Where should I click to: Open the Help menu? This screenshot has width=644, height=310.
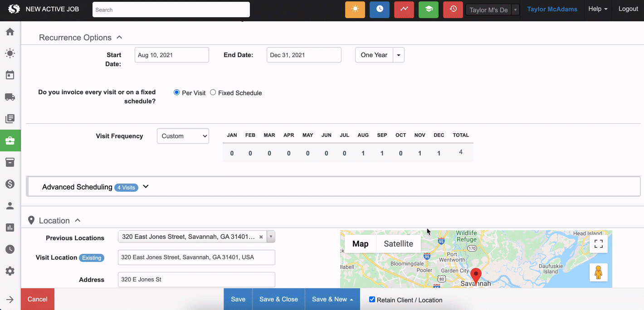597,9
